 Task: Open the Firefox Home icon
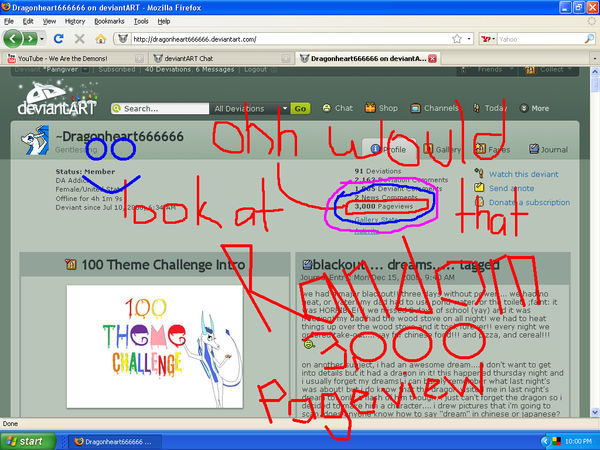101,39
